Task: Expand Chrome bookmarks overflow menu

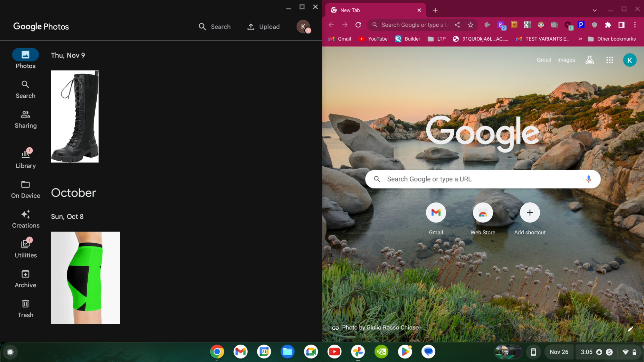Action: (580, 39)
